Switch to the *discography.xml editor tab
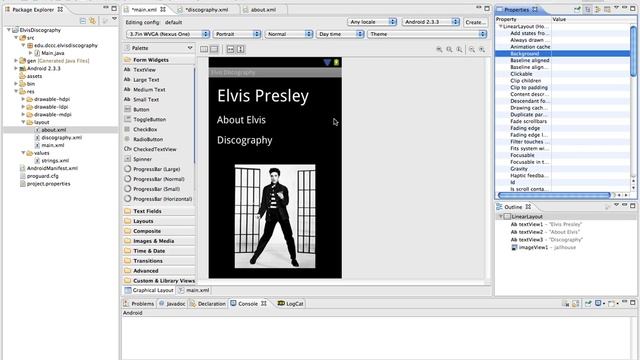This screenshot has width=640, height=360. (x=207, y=9)
